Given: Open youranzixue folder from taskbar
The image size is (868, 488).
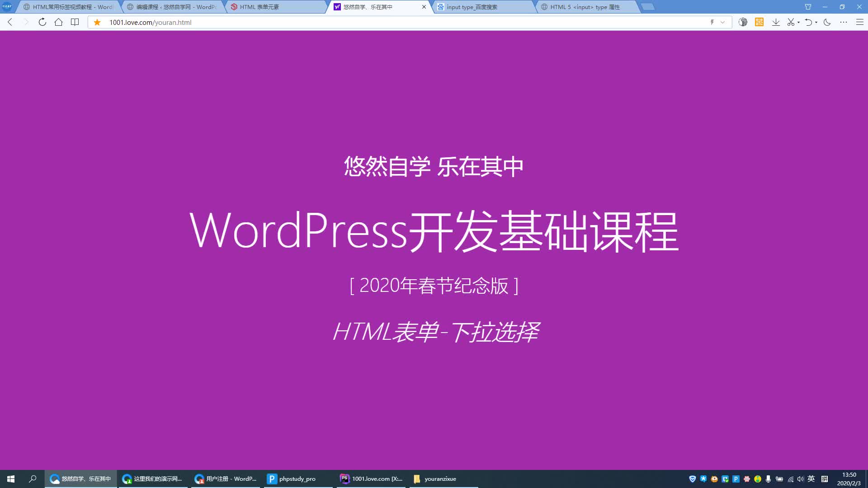Looking at the screenshot, I should [443, 479].
